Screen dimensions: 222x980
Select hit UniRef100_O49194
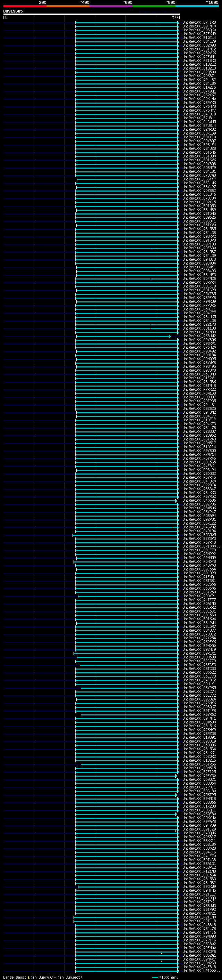(x=199, y=531)
